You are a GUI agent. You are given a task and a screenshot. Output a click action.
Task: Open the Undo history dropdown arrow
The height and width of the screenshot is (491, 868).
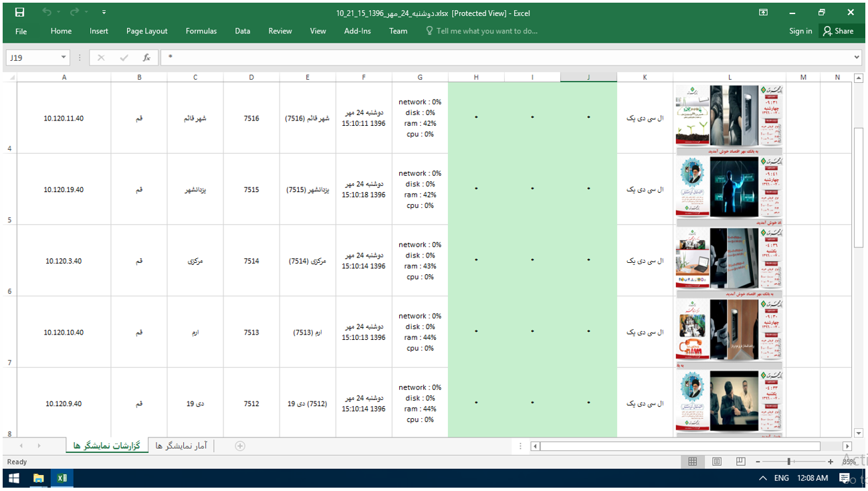point(59,12)
